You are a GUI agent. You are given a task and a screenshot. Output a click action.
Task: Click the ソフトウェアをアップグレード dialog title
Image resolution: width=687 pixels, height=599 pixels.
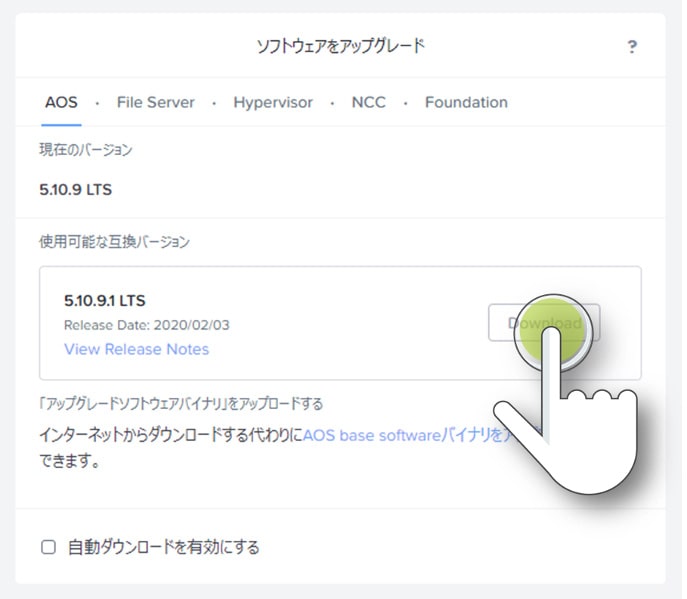pyautogui.click(x=341, y=46)
